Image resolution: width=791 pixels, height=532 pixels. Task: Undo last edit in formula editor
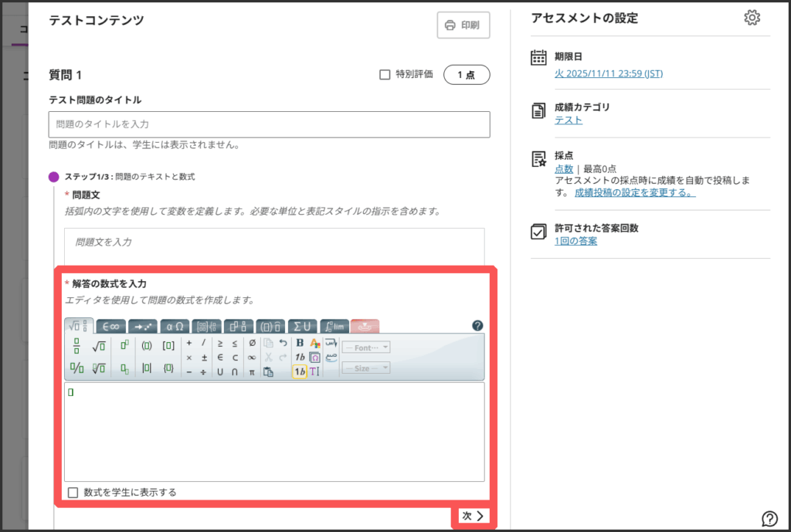[x=283, y=344]
